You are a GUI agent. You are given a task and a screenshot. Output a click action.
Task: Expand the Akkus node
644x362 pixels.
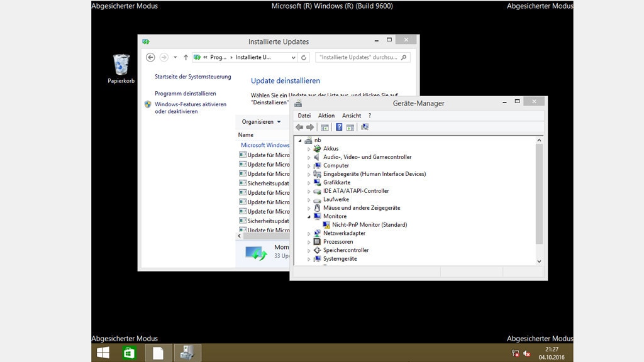pos(309,149)
